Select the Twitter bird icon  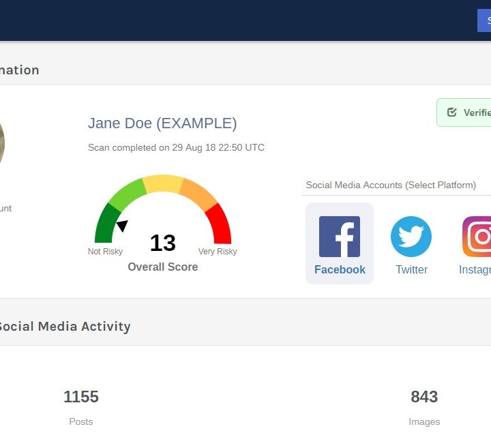click(x=411, y=237)
